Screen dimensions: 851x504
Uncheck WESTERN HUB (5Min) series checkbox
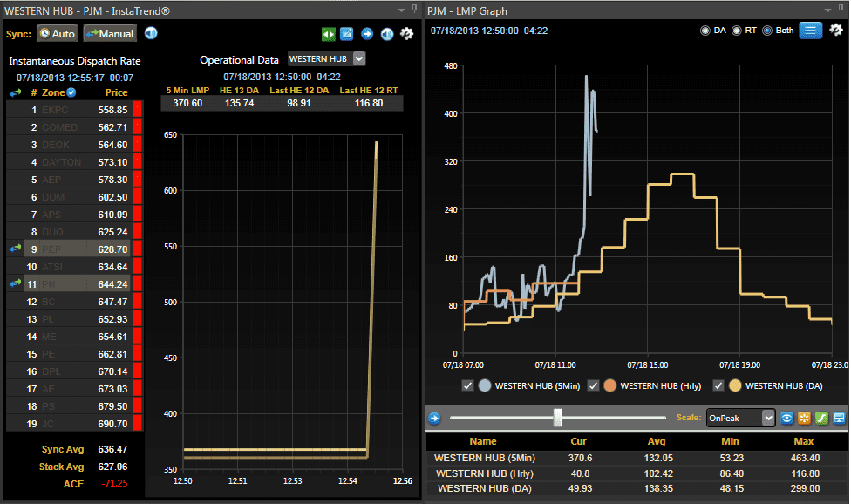467,385
